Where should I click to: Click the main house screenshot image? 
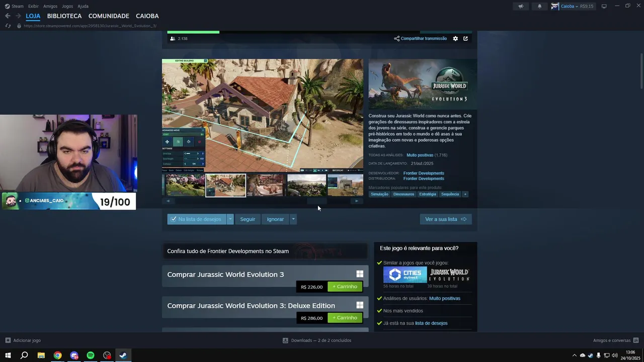[x=262, y=116]
